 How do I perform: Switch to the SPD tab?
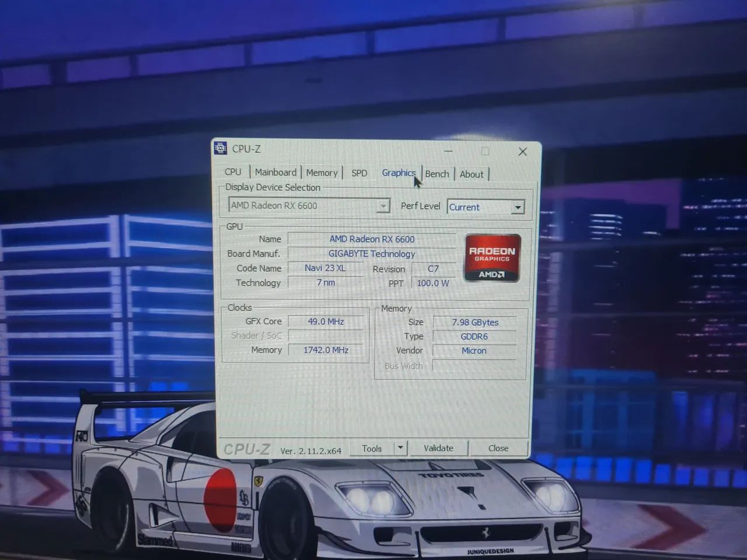click(359, 173)
